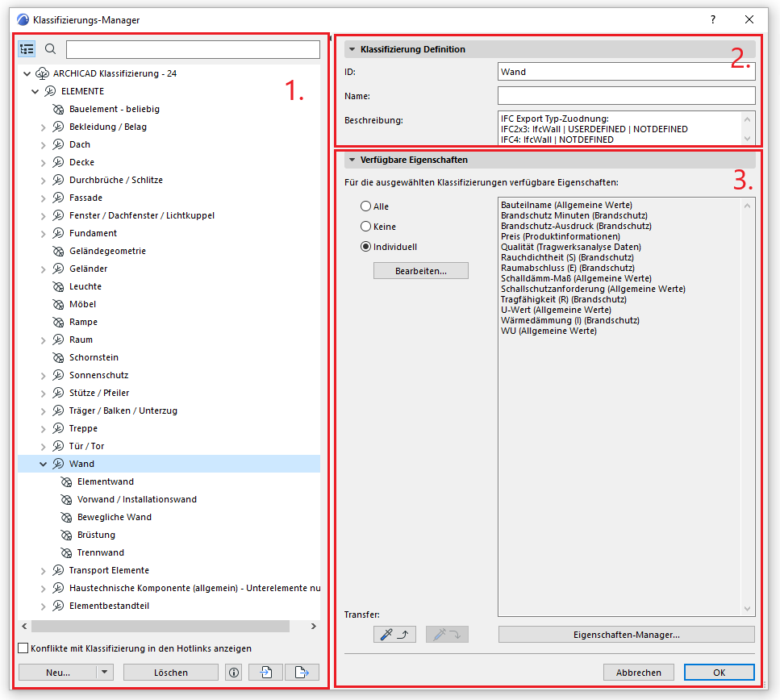This screenshot has width=780, height=700.
Task: Pick up properties with eyedropper transfer icon
Action: pyautogui.click(x=394, y=635)
